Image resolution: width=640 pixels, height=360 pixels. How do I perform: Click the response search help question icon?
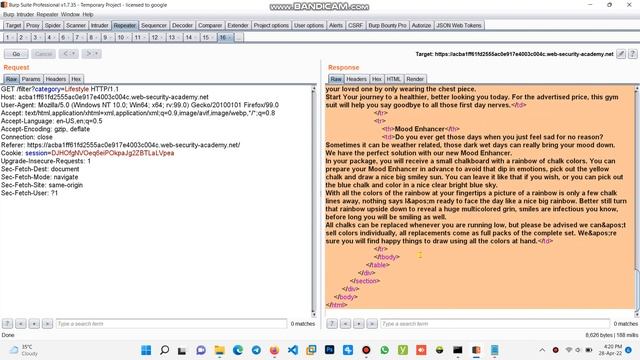pyautogui.click(x=332, y=324)
